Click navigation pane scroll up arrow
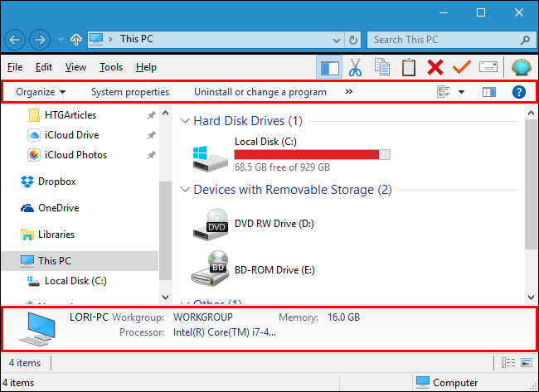The width and height of the screenshot is (539, 392). (x=165, y=113)
